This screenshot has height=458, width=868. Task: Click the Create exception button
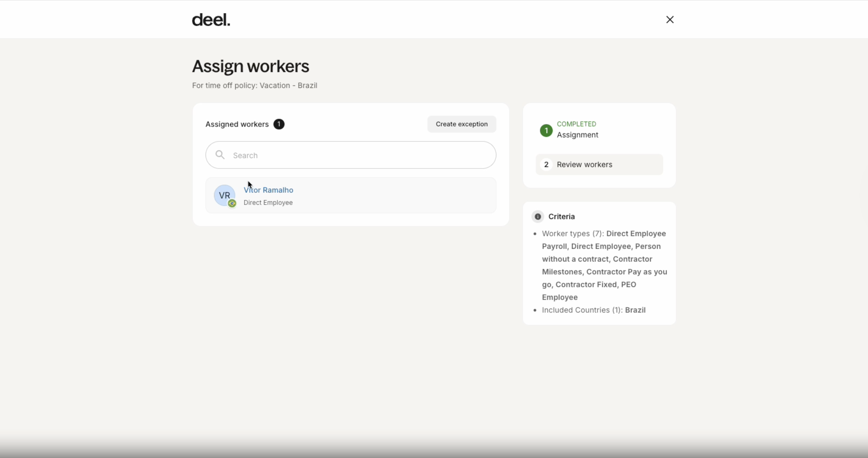461,124
